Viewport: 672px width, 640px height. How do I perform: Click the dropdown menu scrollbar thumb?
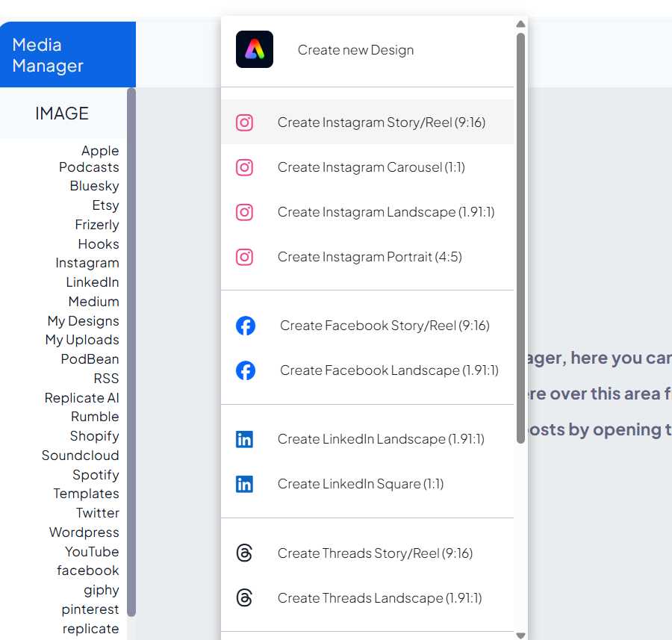coord(520,238)
